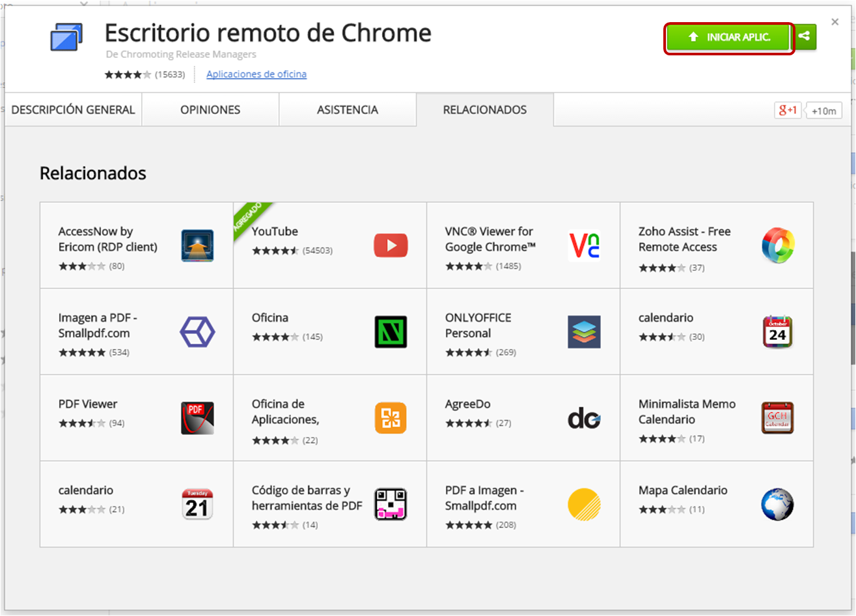Open Aplicaciones de oficina category link
Image resolution: width=856 pixels, height=616 pixels.
coord(256,74)
